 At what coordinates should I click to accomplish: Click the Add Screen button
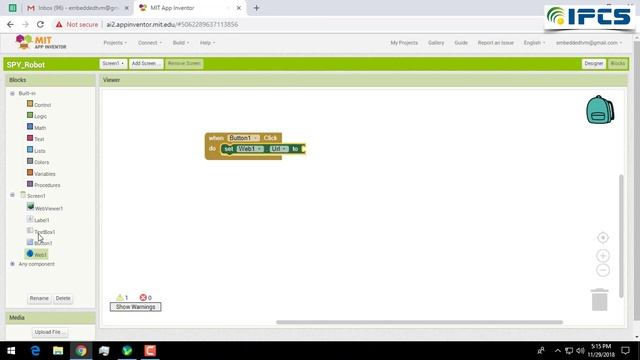click(146, 64)
